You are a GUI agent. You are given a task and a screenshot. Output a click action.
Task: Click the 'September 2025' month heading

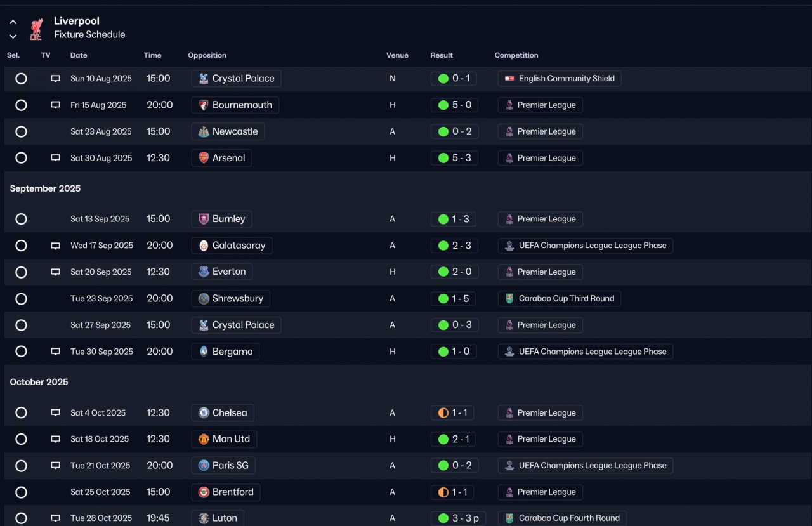pyautogui.click(x=45, y=188)
